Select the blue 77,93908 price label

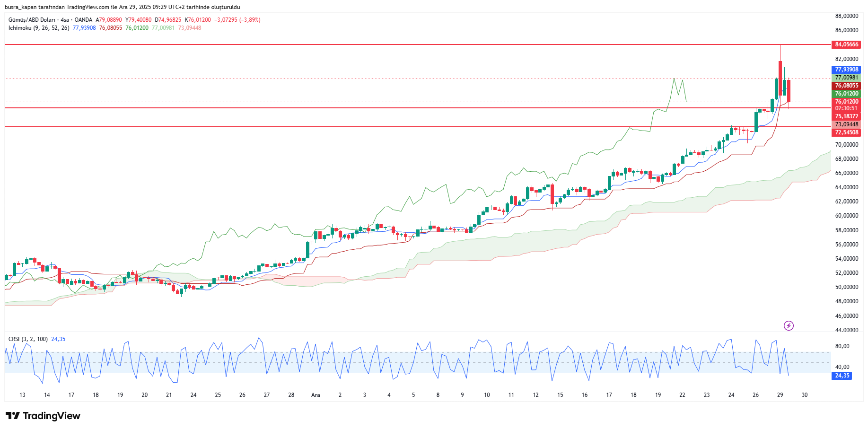pos(846,70)
